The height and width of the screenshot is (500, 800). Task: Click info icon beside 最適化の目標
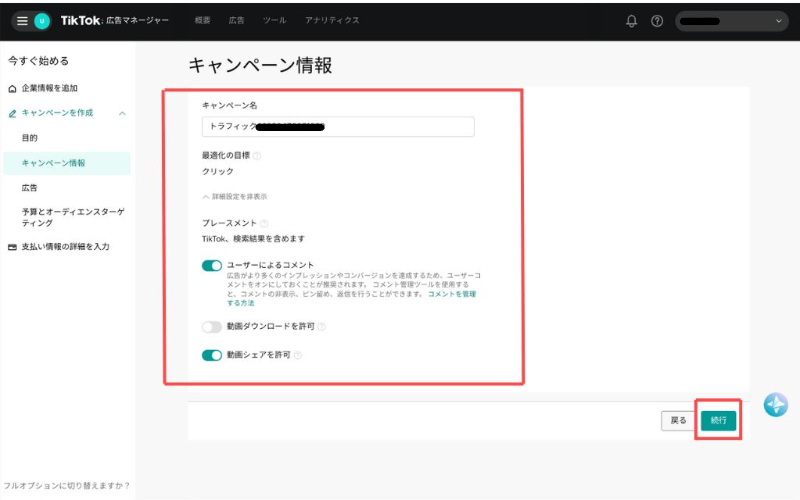click(x=257, y=156)
